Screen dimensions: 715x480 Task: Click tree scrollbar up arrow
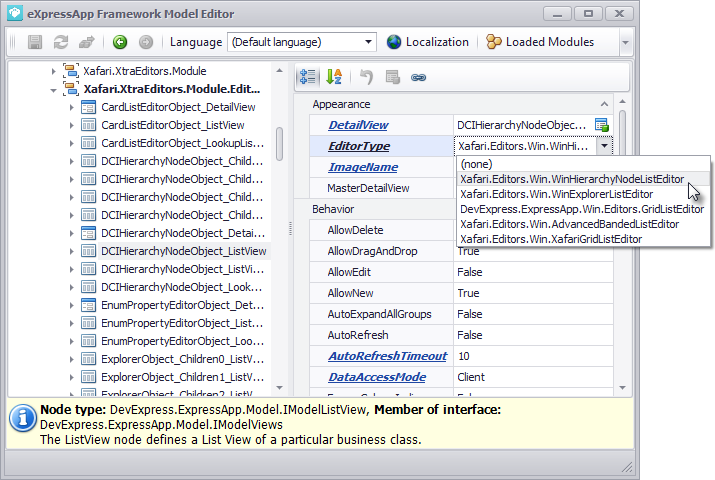(280, 71)
